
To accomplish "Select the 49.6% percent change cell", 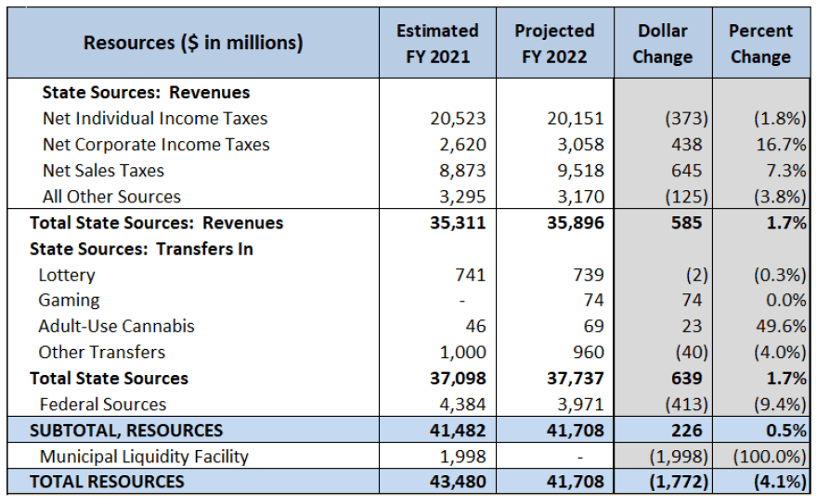I will tap(781, 327).
